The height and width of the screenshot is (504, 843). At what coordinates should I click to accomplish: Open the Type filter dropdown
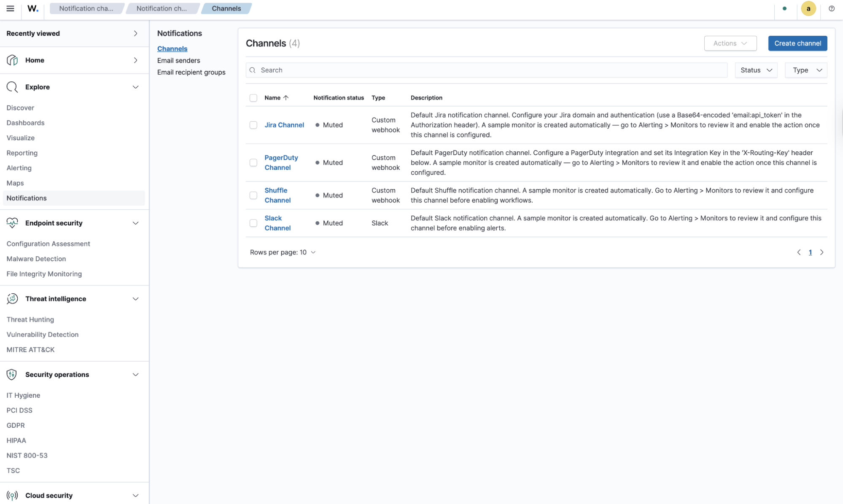tap(806, 70)
